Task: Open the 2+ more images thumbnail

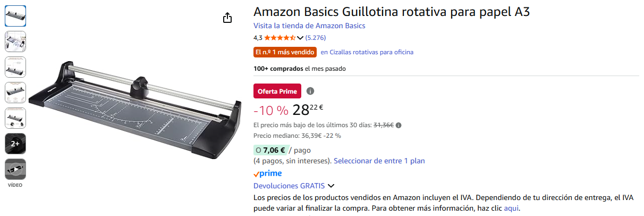Action: tap(15, 144)
